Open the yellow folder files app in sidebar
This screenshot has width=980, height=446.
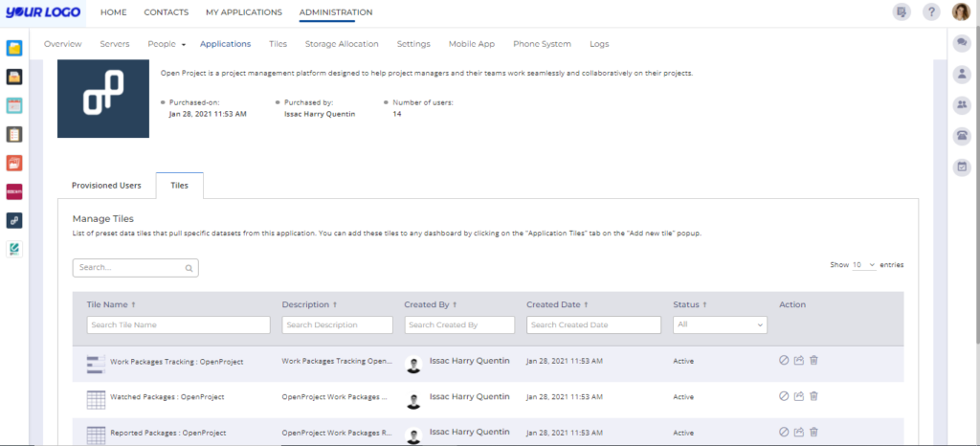(14, 48)
